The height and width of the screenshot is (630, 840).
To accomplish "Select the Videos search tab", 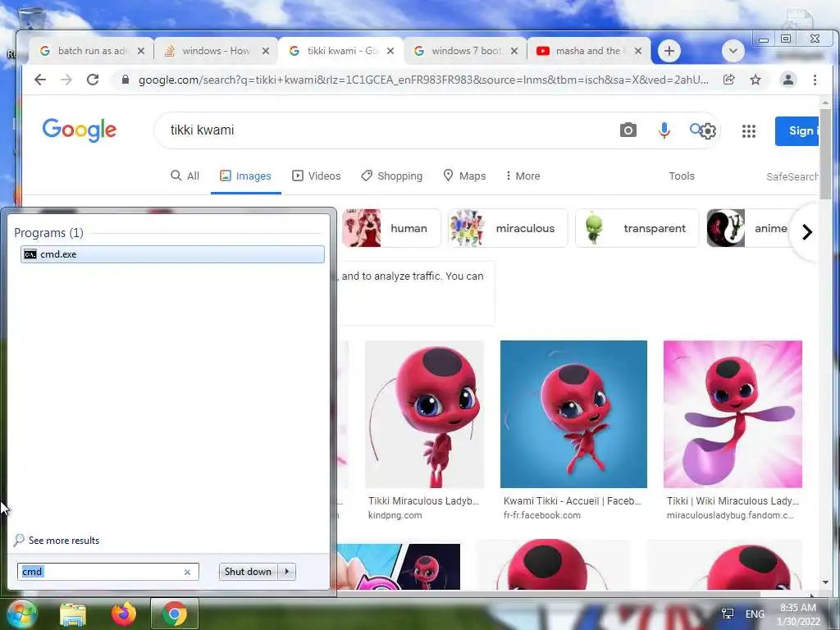I will [x=316, y=176].
